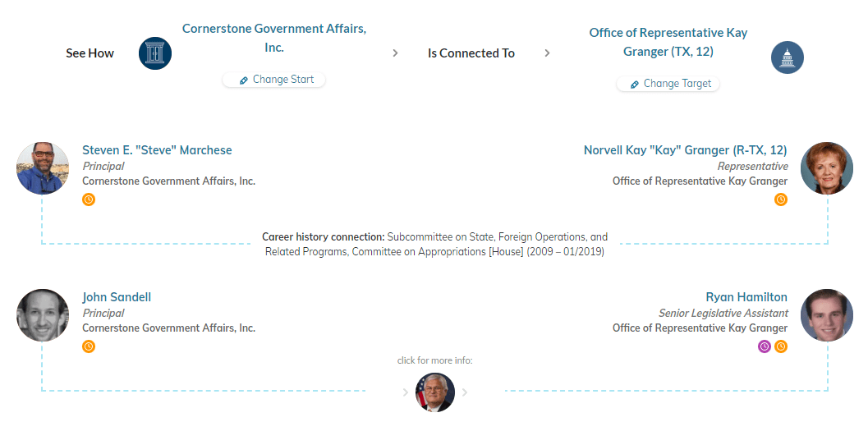Click purple clock icon under Ryan Hamilton
868x431 pixels.
[765, 346]
